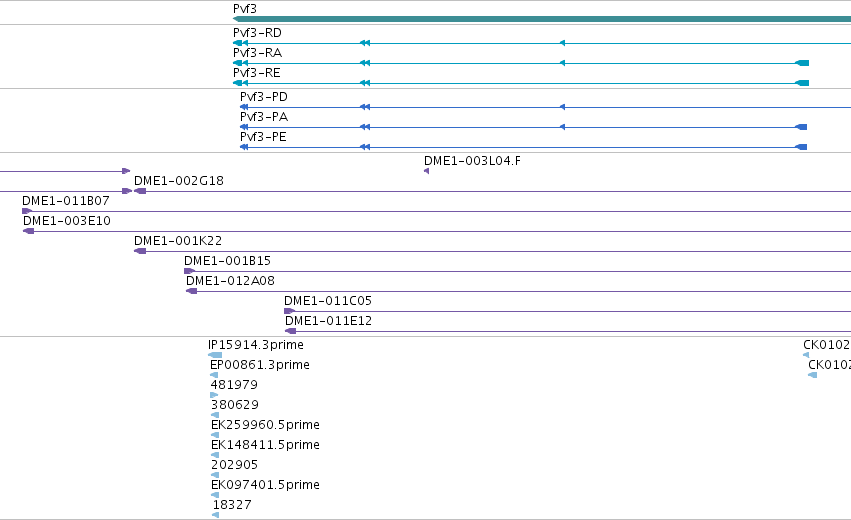Select IP15914.3prime EST label
This screenshot has height=520, width=851.
256,345
